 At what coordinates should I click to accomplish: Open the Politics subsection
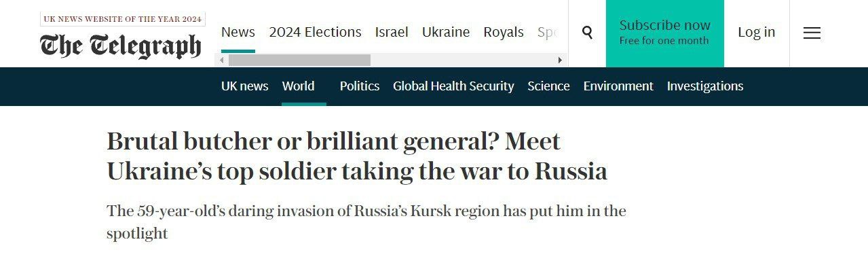pos(360,86)
